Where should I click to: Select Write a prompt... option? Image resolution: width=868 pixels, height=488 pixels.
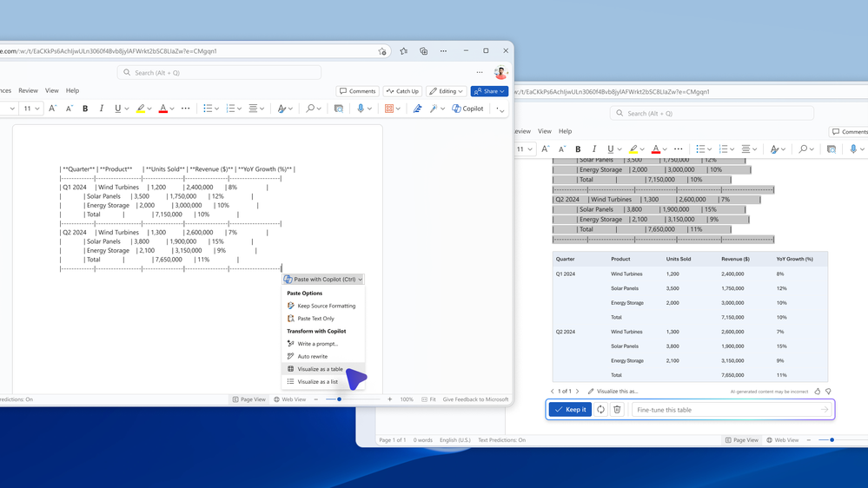point(322,344)
